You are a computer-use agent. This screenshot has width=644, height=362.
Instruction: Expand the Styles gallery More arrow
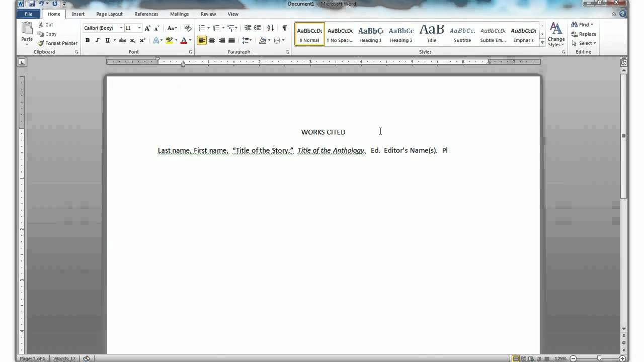[x=542, y=43]
